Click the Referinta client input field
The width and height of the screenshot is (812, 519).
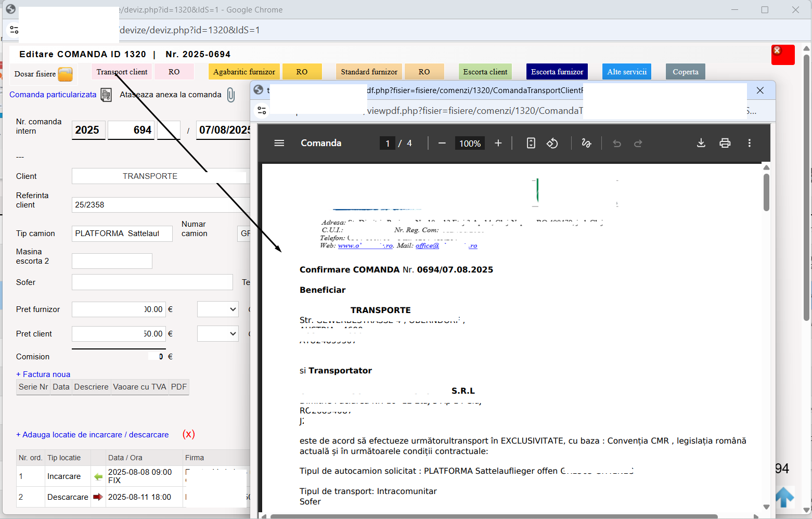[161, 205]
